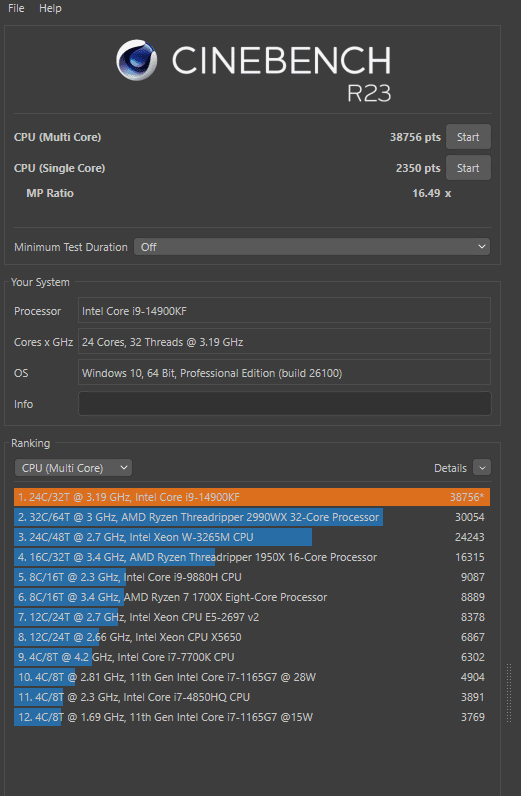
Task: Select the Core i9-9880H ranking row
Action: pyautogui.click(x=252, y=577)
